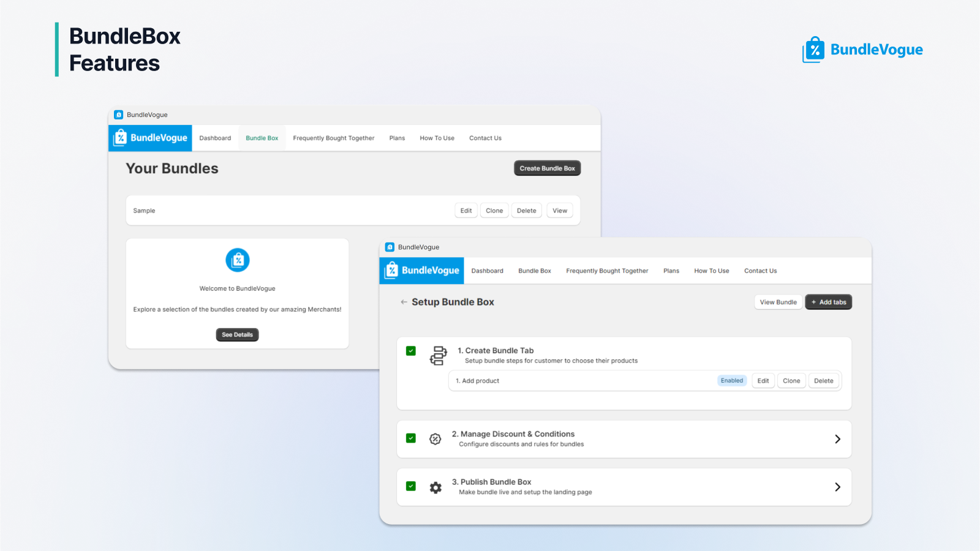
Task: Click Clone on the Sample bundle
Action: [x=494, y=210]
